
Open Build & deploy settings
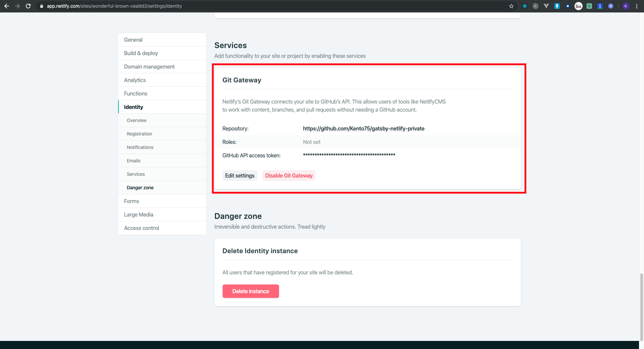click(162, 53)
